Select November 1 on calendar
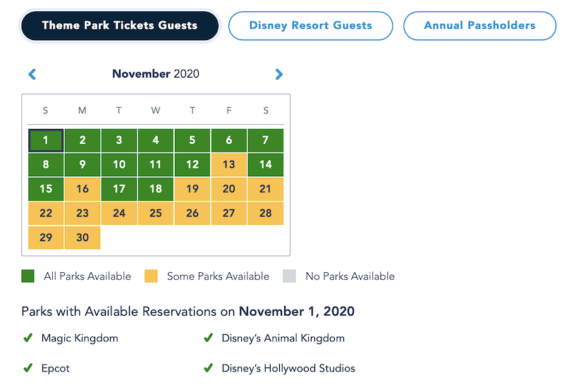564x392 pixels. [46, 140]
